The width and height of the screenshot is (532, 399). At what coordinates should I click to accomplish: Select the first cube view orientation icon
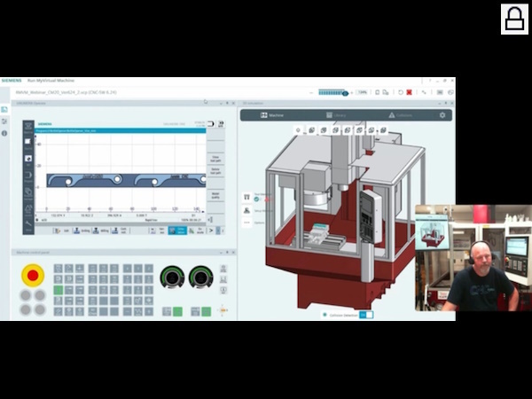pos(311,130)
